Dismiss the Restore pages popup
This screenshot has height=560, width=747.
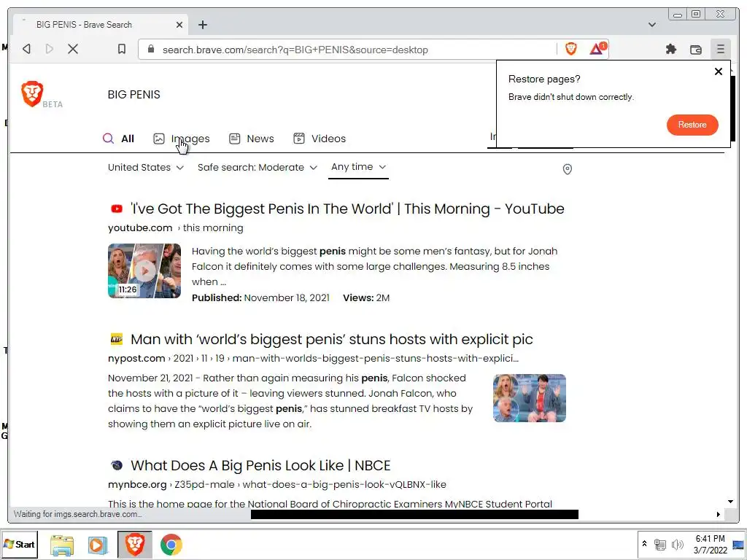coord(719,71)
